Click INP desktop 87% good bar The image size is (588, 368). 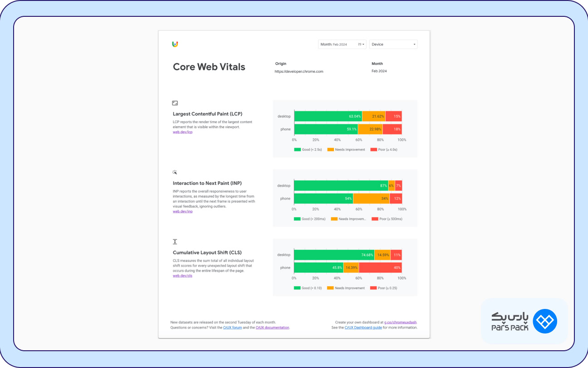(341, 185)
